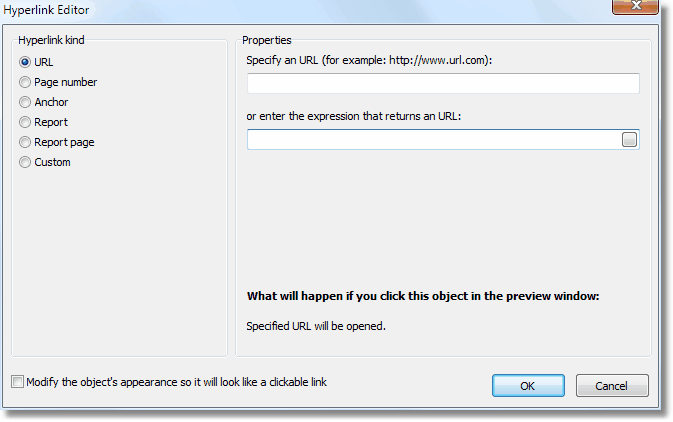Confirm with the OK button

point(528,385)
